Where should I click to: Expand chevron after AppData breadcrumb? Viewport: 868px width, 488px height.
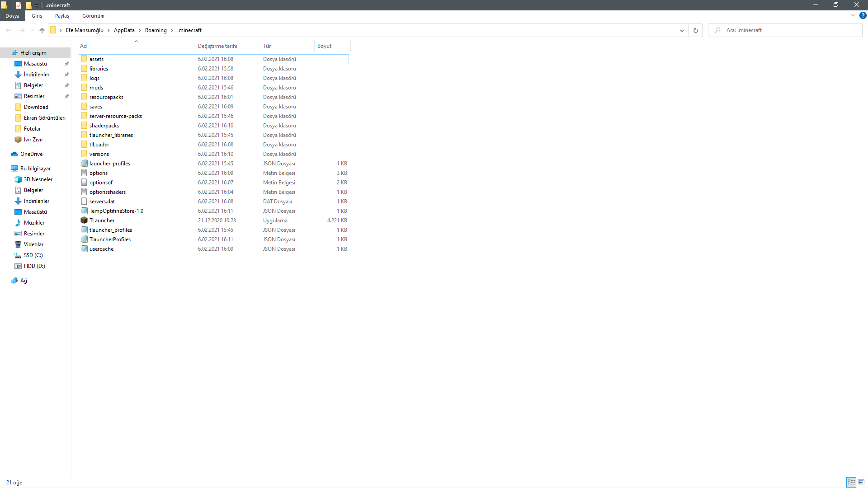(140, 30)
